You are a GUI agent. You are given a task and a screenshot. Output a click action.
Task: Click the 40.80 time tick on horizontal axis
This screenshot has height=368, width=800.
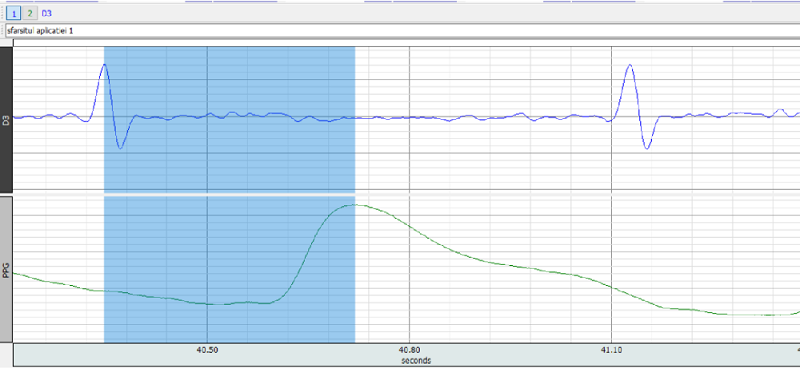click(x=409, y=350)
